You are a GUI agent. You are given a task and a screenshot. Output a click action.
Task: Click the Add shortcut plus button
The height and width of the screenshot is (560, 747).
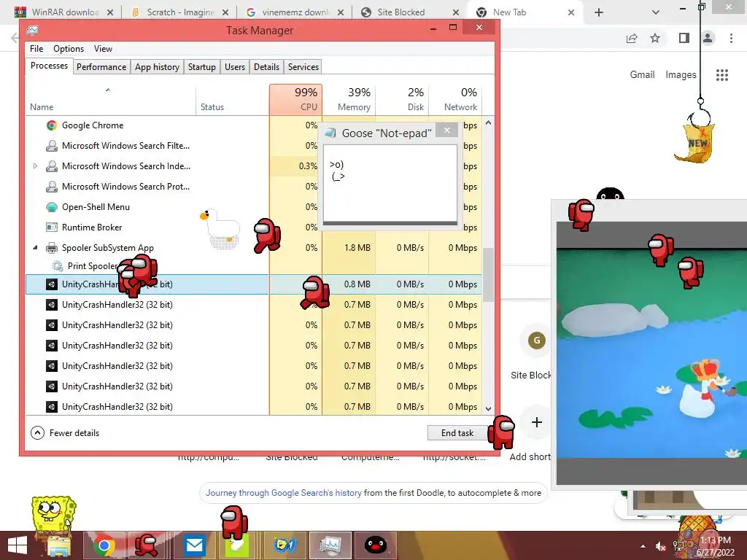pos(537,422)
